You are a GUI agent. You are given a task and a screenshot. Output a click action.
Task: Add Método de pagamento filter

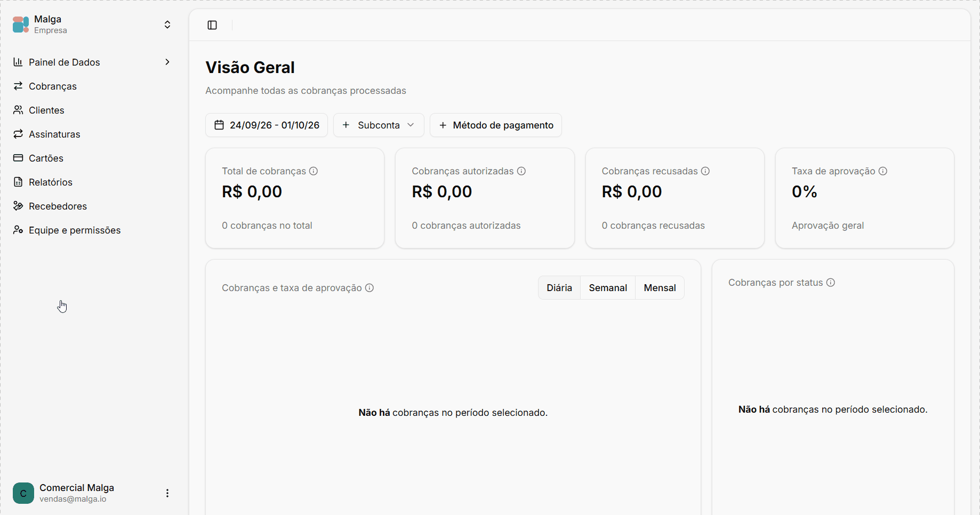click(x=496, y=125)
